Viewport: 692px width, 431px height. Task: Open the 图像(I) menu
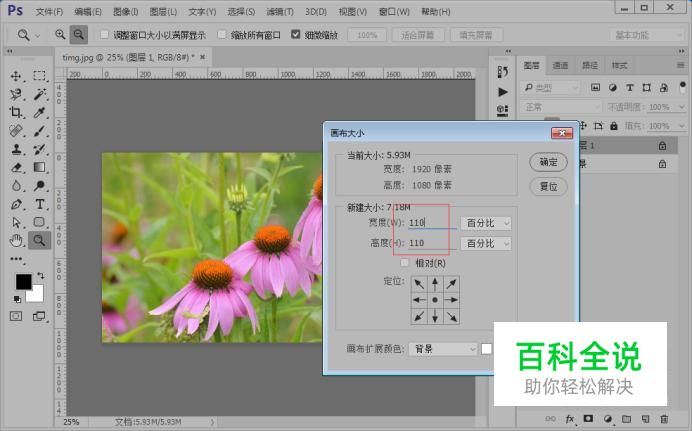126,12
